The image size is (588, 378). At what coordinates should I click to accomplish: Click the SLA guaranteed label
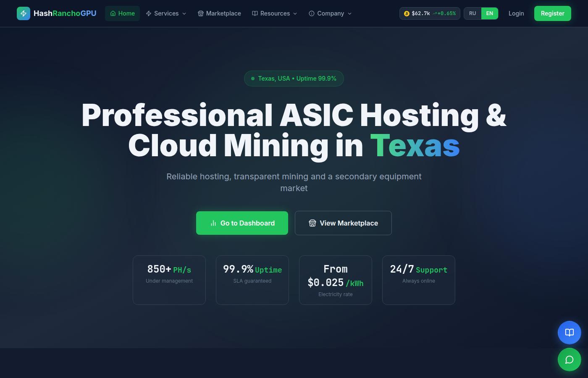[252, 281]
